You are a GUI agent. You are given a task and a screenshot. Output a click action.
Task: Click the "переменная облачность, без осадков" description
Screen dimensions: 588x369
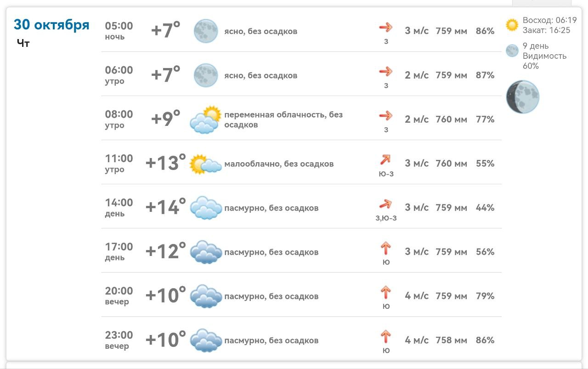[283, 119]
